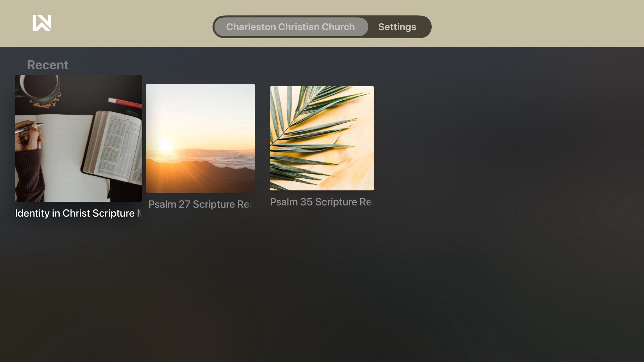
Task: Click the red marker in first thumbnail
Action: tap(125, 103)
